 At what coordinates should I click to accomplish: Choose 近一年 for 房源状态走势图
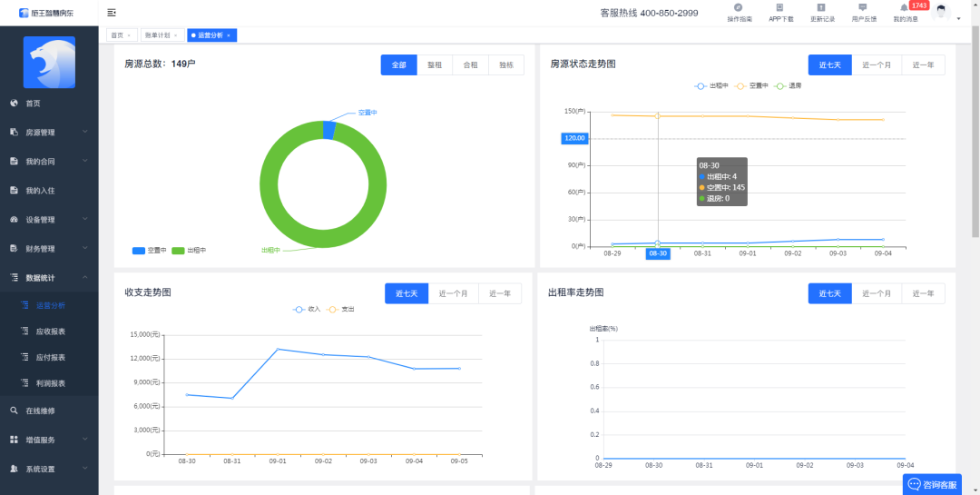coord(923,65)
